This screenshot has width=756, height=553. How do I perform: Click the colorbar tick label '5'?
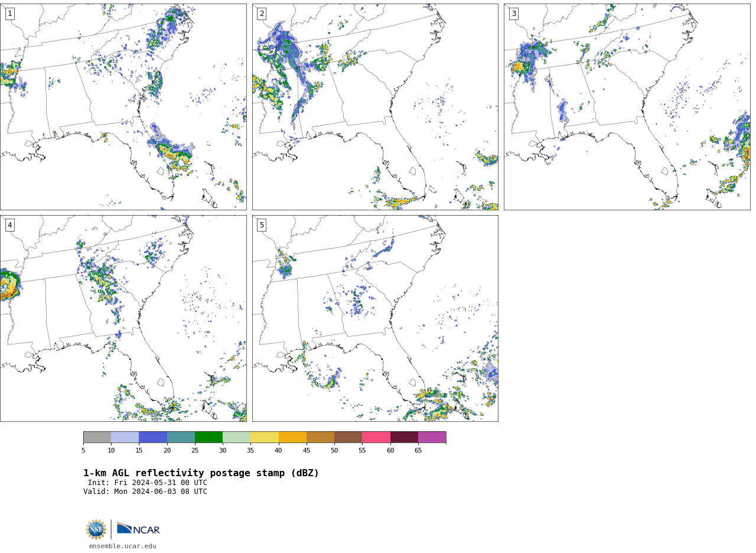[x=83, y=451]
